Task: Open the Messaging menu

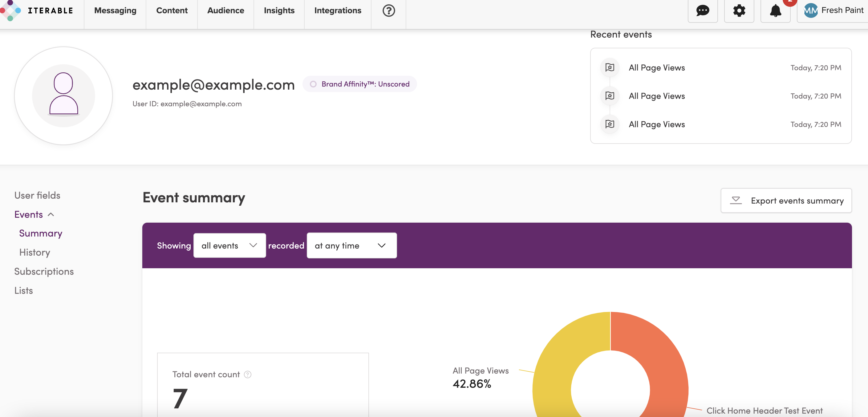Action: coord(115,11)
